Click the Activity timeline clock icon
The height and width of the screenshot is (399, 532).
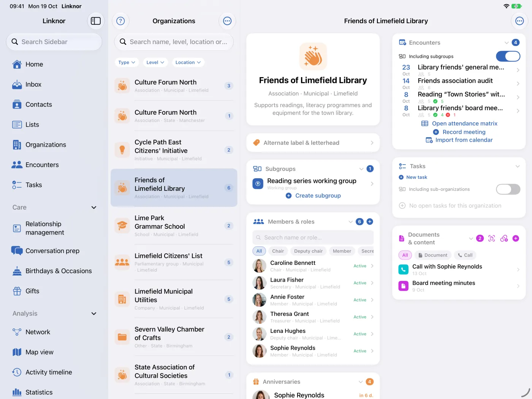[17, 372]
